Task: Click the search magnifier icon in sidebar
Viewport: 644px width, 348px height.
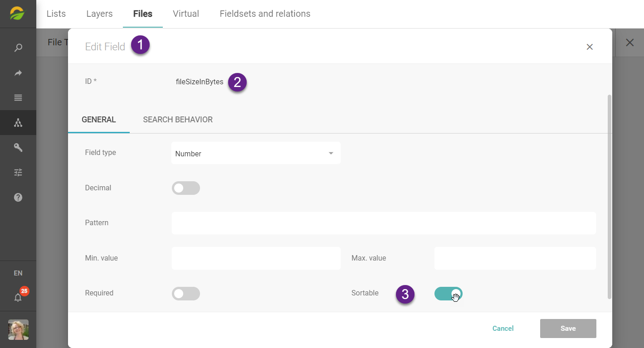Action: coord(18,48)
